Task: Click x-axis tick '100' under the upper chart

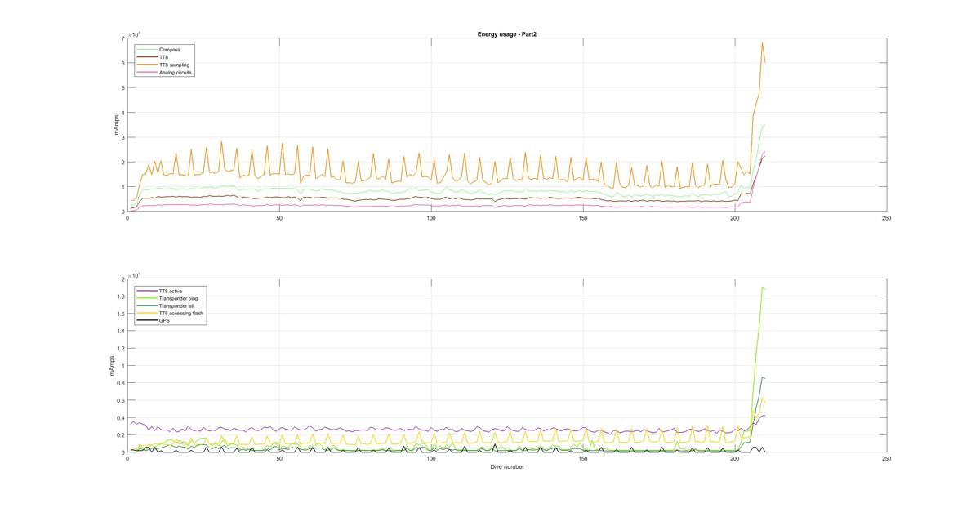Action: pos(431,218)
